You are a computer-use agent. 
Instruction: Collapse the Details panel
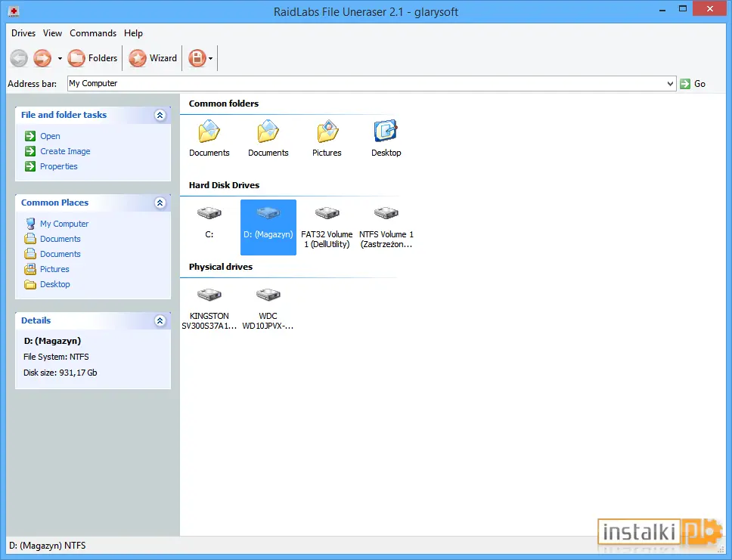(160, 320)
